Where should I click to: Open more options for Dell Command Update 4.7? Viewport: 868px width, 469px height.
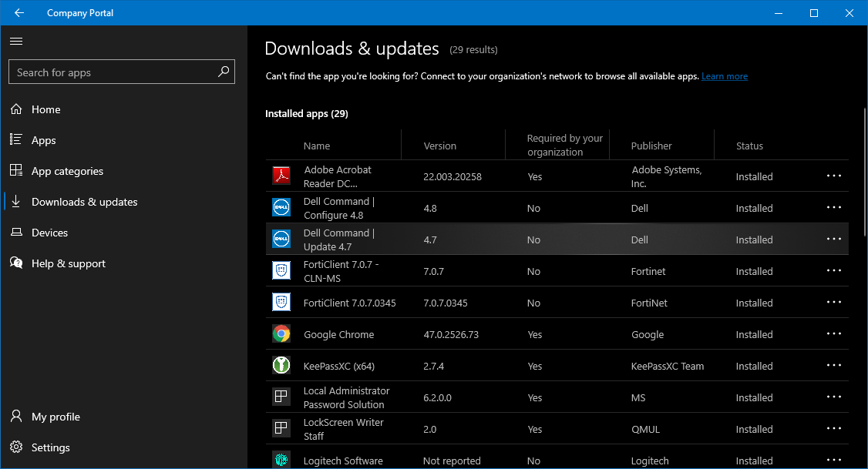(x=833, y=240)
